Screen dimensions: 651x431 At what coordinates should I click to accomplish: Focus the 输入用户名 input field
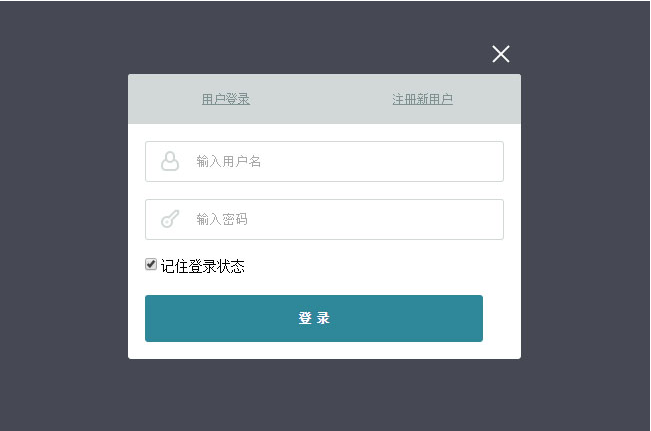click(340, 161)
